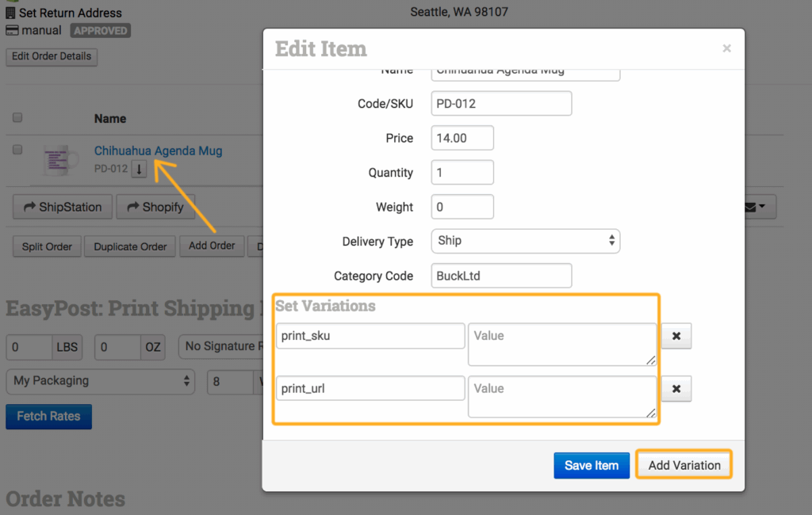Click the Chihuahua Agenda Mug product thumbnail

tap(60, 160)
